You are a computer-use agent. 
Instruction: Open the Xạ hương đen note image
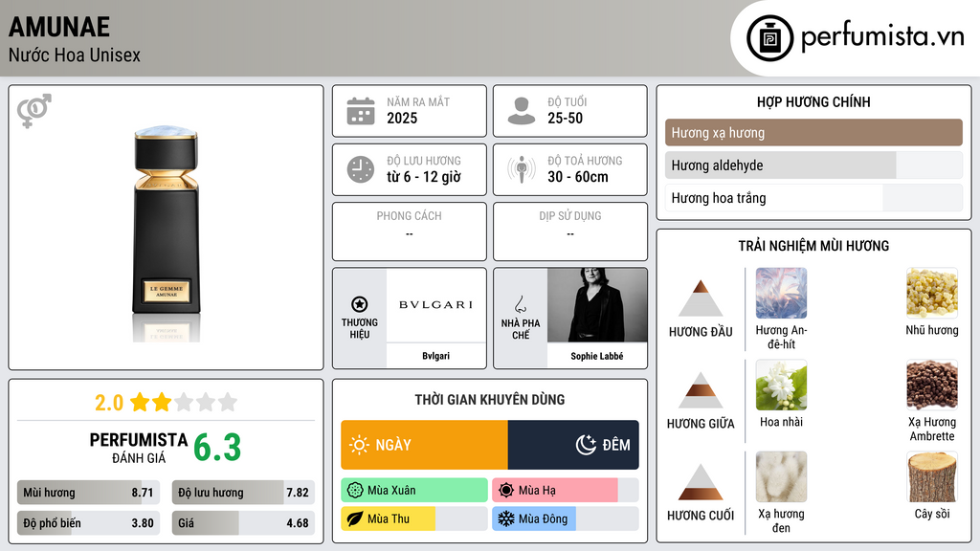tap(781, 476)
